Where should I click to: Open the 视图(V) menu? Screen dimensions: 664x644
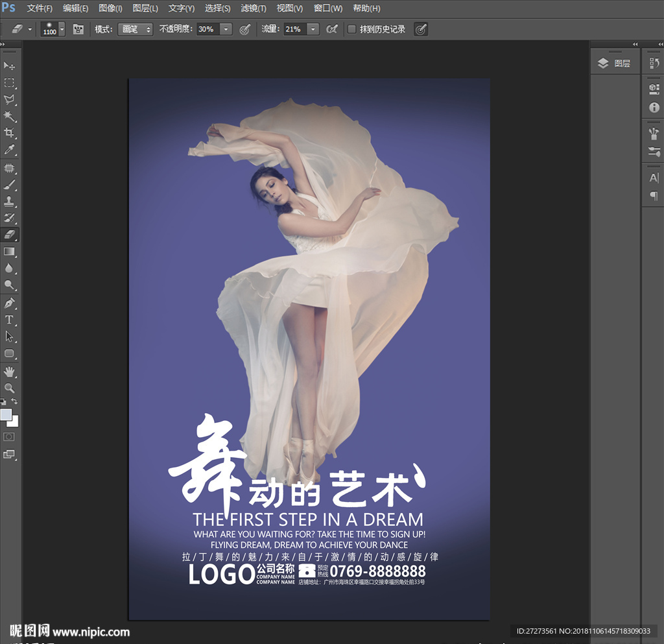coord(290,8)
